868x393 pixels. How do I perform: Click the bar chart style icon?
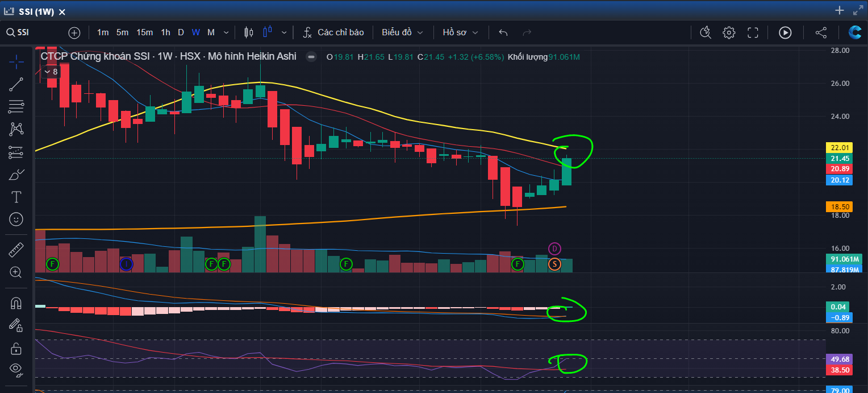click(x=248, y=32)
